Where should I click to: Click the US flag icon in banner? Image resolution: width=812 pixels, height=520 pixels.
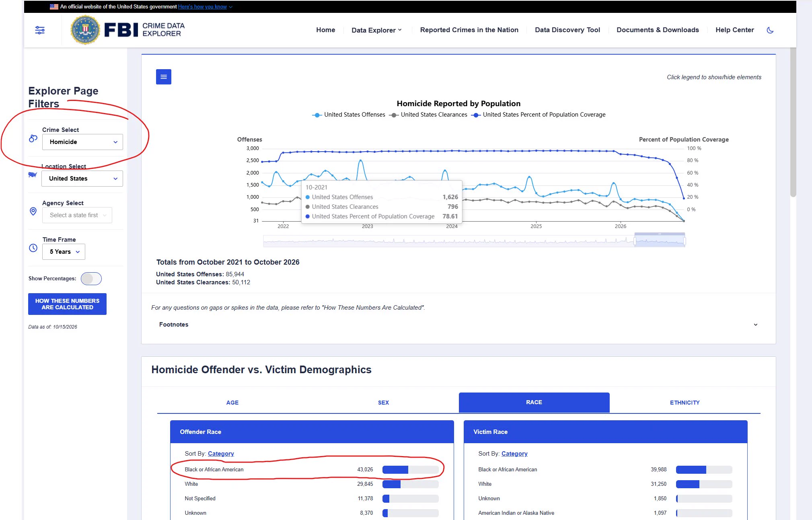point(54,7)
